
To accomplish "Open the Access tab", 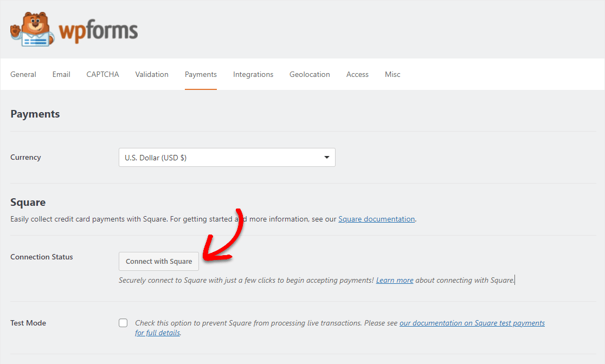I will [357, 74].
